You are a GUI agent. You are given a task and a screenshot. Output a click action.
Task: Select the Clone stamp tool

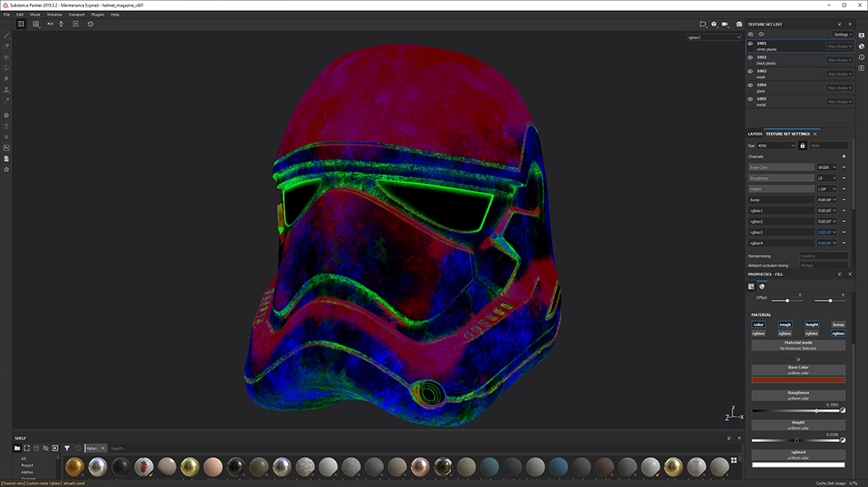pos(7,90)
